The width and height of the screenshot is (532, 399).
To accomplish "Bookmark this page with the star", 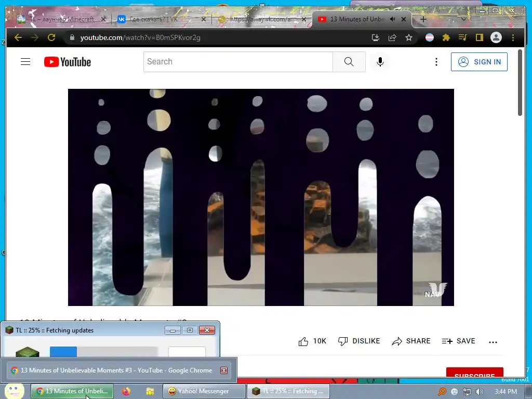I will pyautogui.click(x=409, y=37).
